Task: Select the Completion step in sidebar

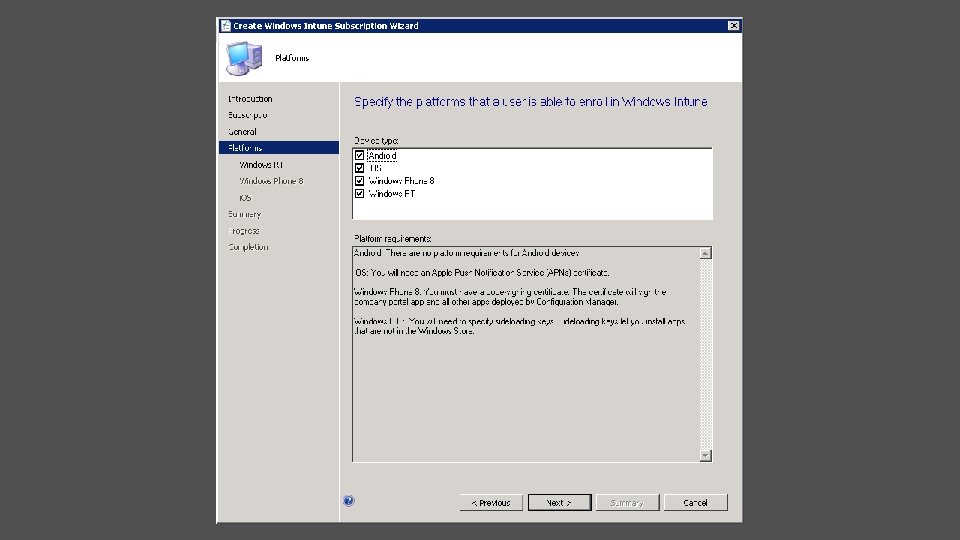Action: (x=248, y=247)
